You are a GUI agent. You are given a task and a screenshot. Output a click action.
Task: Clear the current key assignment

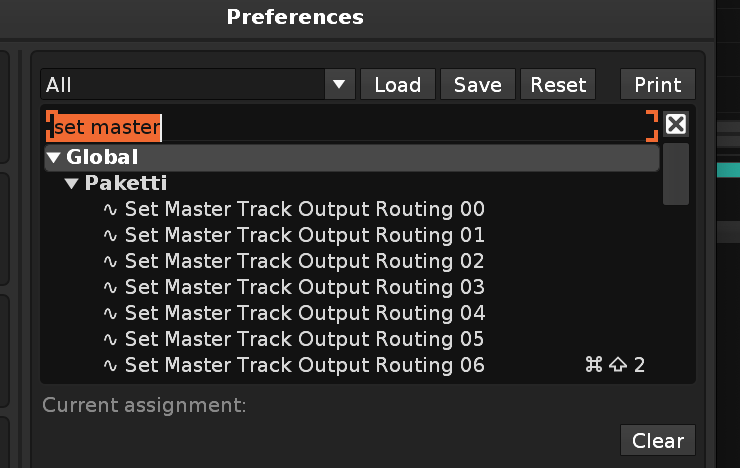click(658, 440)
